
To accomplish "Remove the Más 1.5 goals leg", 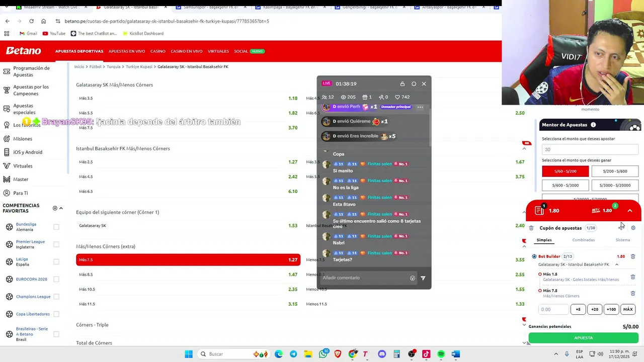I will coord(633,277).
